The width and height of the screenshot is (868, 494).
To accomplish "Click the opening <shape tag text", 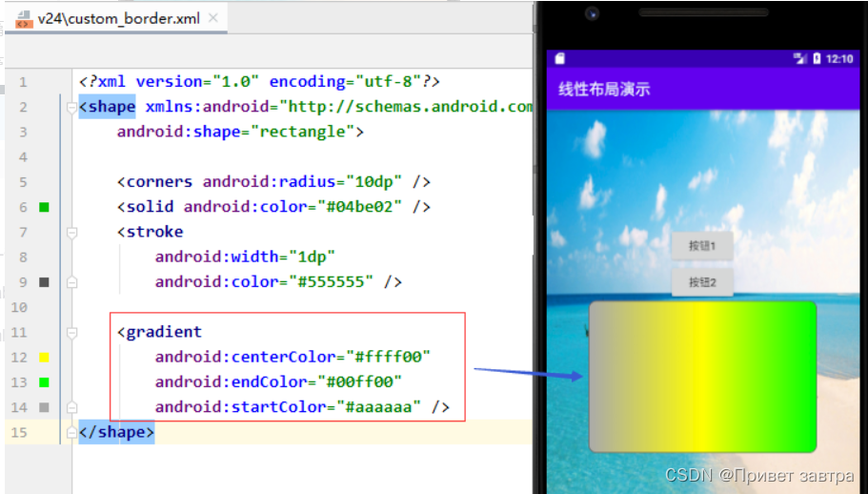I will 108,106.
